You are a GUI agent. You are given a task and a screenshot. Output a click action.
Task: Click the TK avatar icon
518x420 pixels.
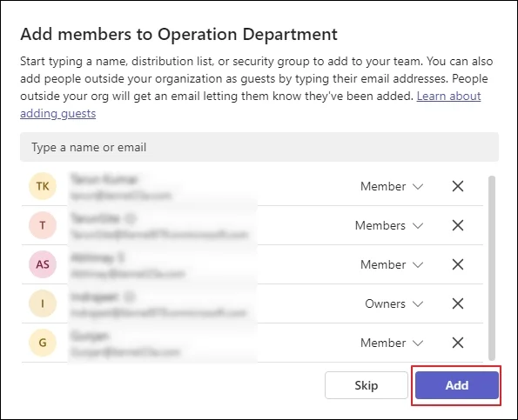[43, 186]
